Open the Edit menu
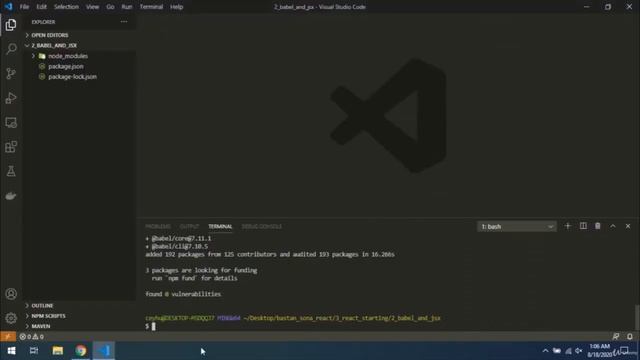The width and height of the screenshot is (640, 360). point(41,7)
